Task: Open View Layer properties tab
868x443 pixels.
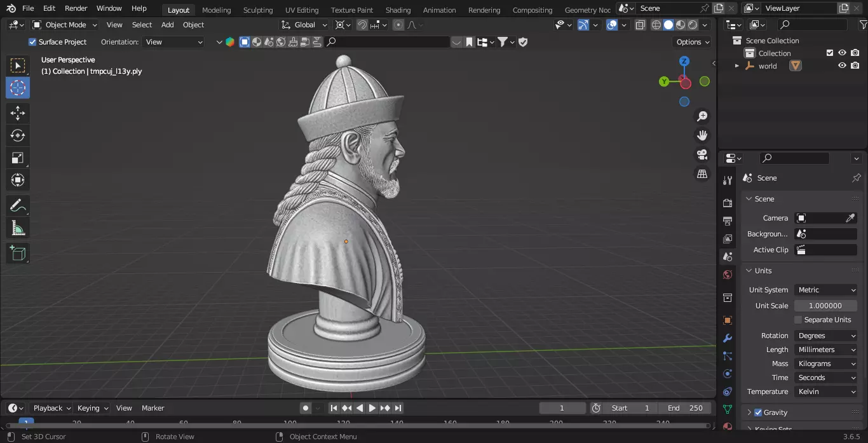Action: (x=728, y=239)
